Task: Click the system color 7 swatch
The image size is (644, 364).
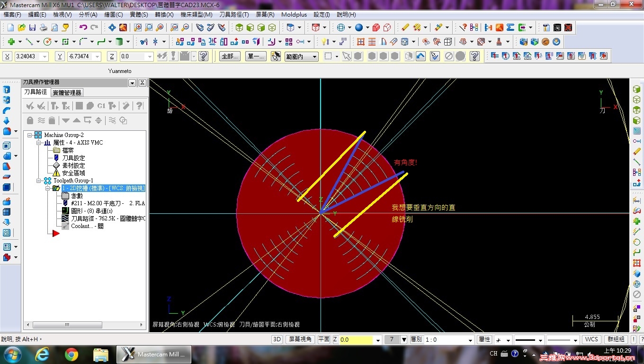Action: point(392,340)
